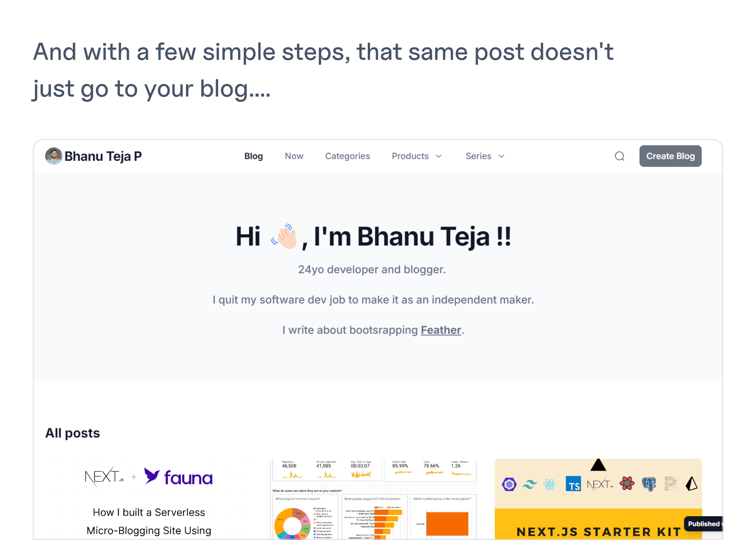Click the Fauna bird logo
Image resolution: width=756 pixels, height=540 pixels.
(x=152, y=475)
